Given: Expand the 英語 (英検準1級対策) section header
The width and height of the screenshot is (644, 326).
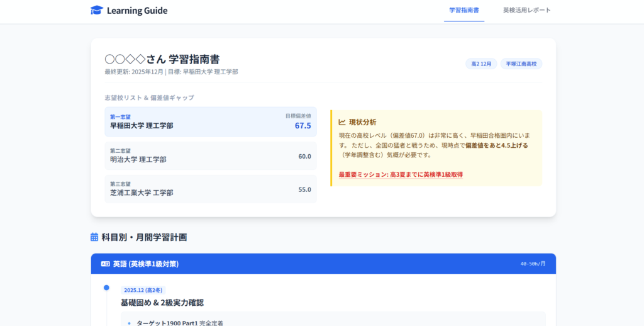Looking at the screenshot, I should click(323, 264).
